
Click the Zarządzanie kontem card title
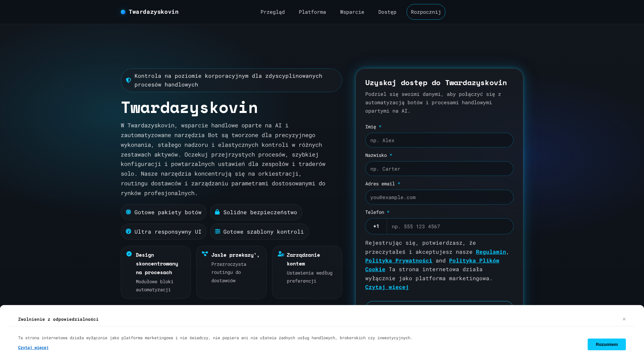pos(303,259)
